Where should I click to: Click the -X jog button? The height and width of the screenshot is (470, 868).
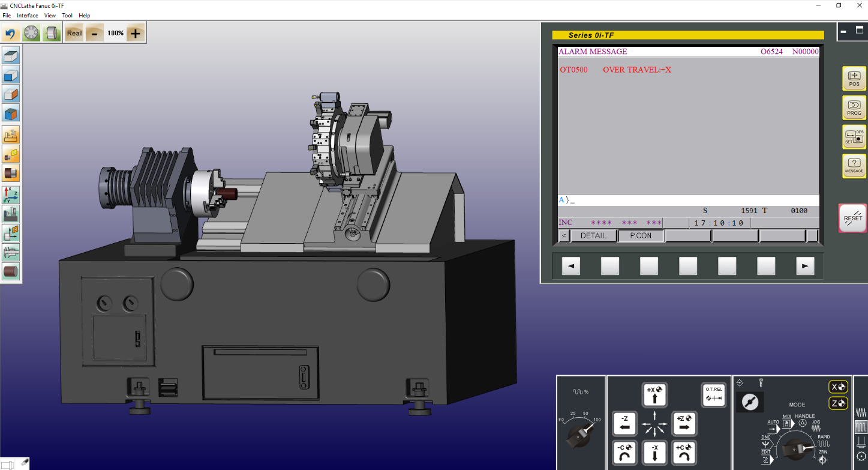pyautogui.click(x=654, y=454)
